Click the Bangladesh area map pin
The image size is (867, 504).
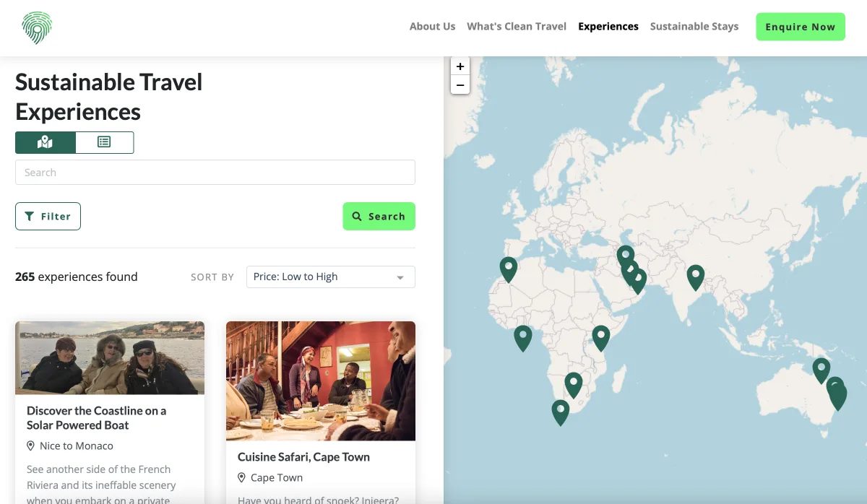(x=696, y=277)
